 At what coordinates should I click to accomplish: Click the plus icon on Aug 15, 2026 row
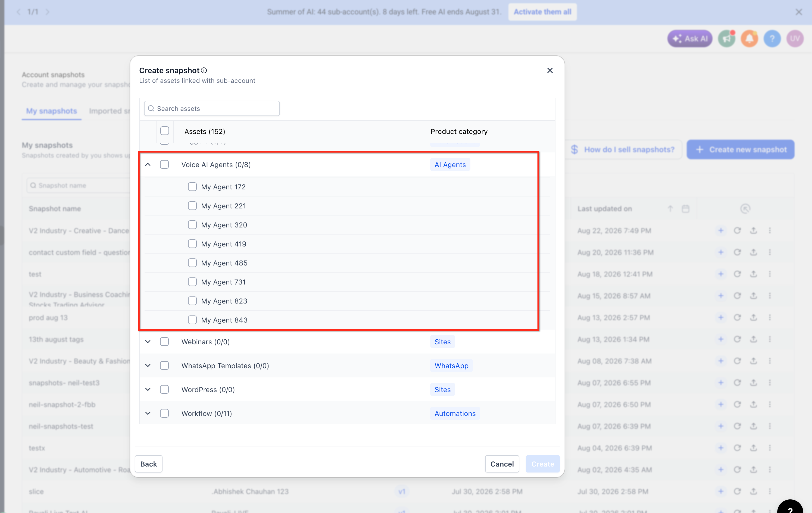coord(721,296)
